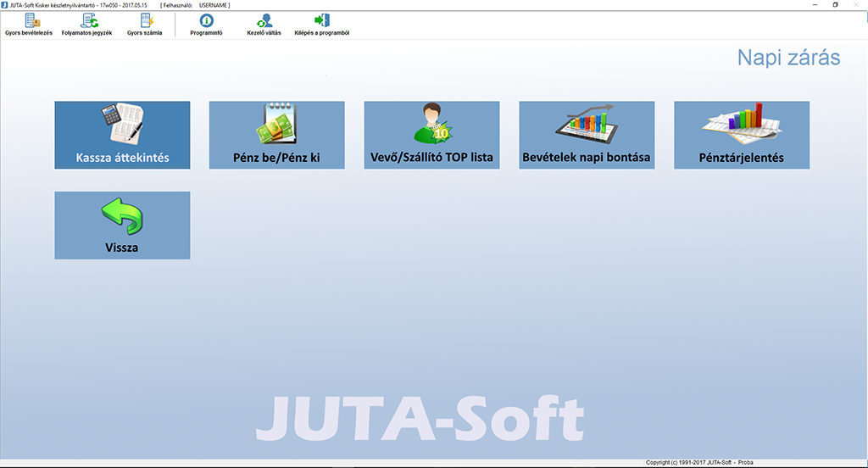Open Gyors bevételezés from the toolbar

tap(29, 25)
